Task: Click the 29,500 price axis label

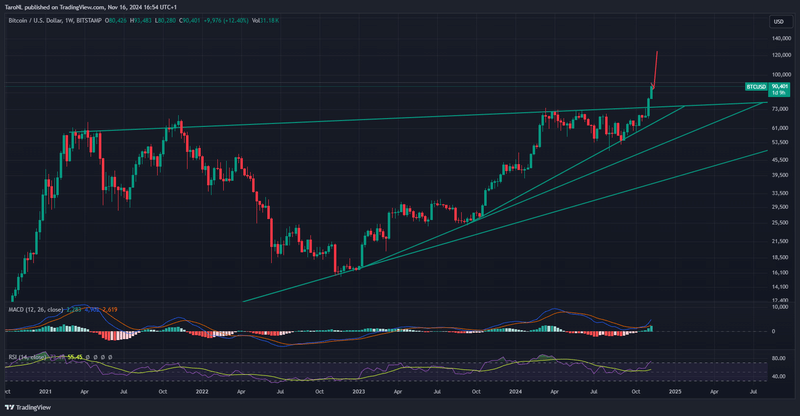Action: pyautogui.click(x=781, y=207)
